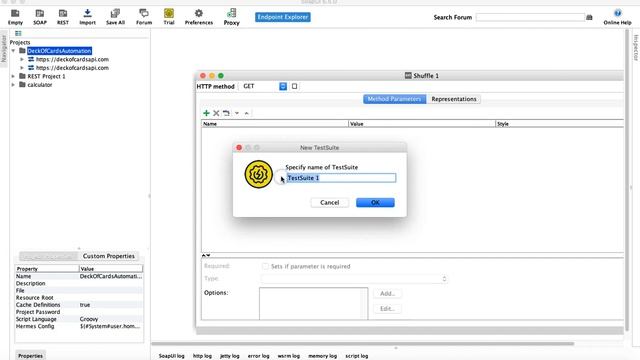This screenshot has height=360, width=640.
Task: Click the revert parameters icon
Action: 226,113
